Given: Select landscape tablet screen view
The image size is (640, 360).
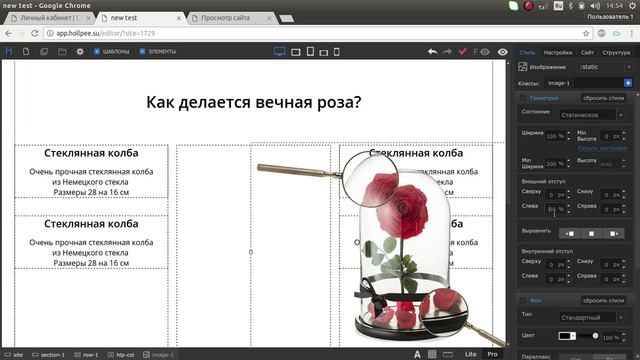Looking at the screenshot, I should pos(296,52).
